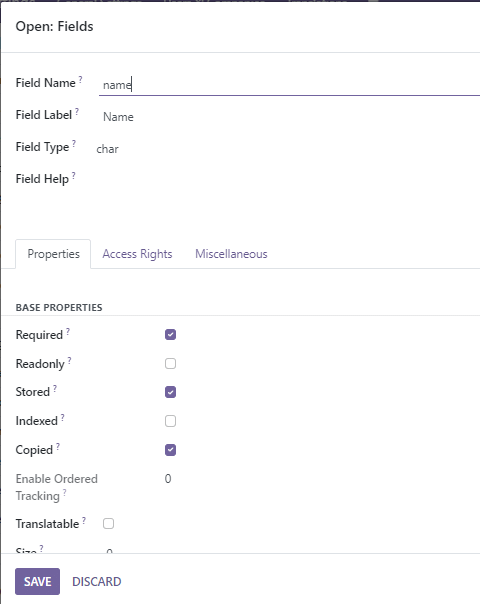Click the Copied help question mark icon

point(58,446)
